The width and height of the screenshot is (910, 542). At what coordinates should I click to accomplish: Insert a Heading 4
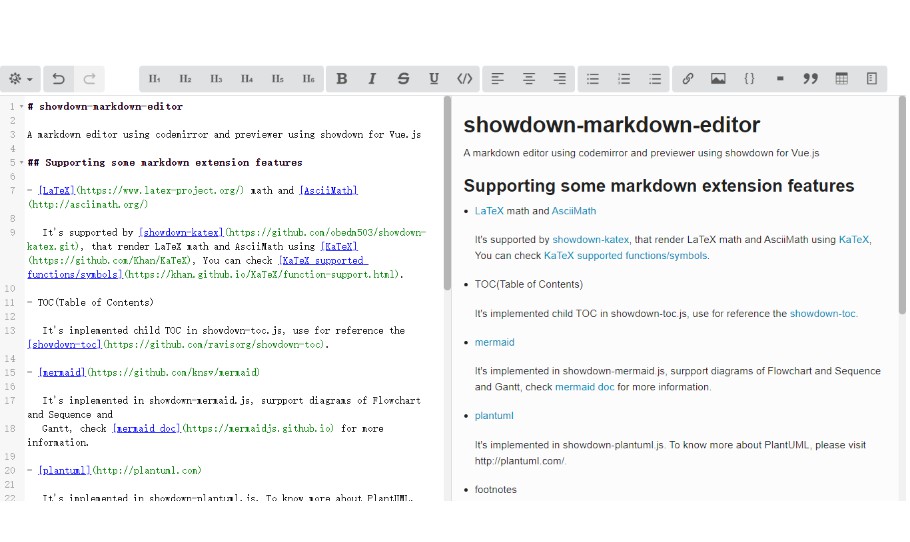(247, 79)
